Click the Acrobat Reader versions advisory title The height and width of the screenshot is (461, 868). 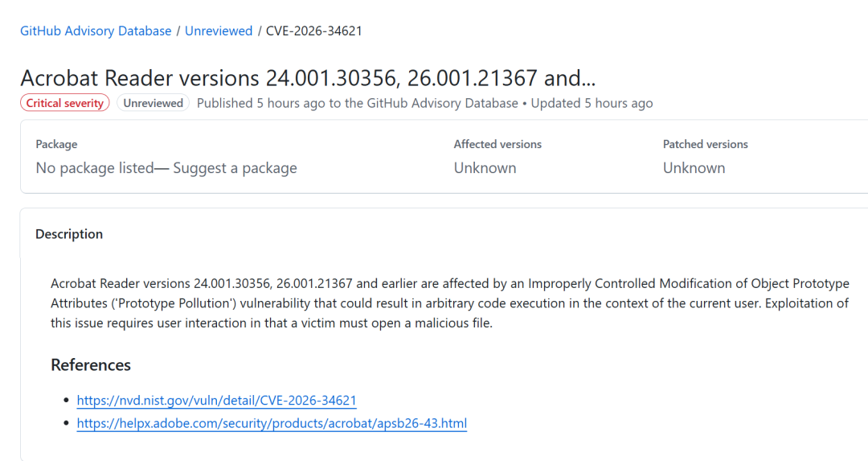coord(308,78)
